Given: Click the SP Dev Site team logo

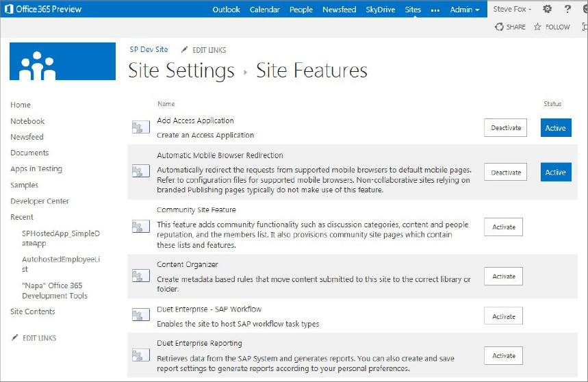Looking at the screenshot, I should (x=62, y=61).
